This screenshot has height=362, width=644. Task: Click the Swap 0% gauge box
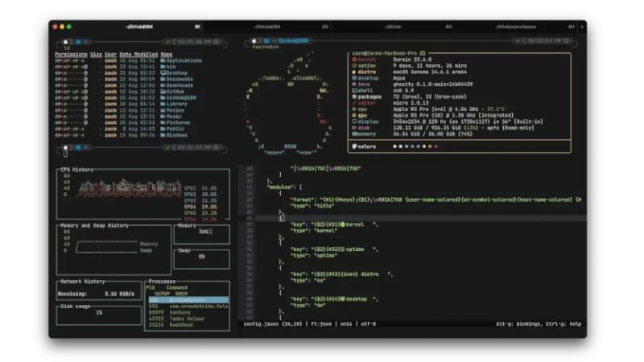tap(202, 259)
